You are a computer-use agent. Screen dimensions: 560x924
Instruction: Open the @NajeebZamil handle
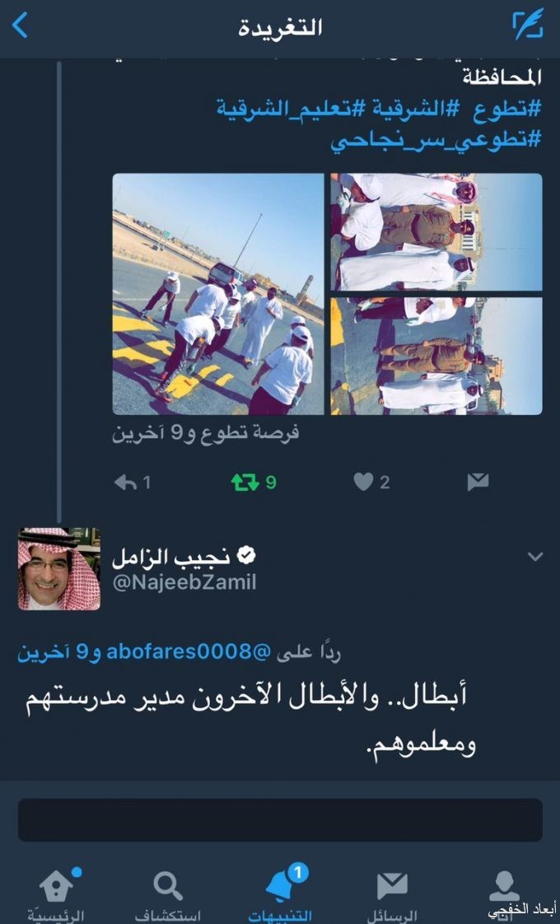click(184, 582)
